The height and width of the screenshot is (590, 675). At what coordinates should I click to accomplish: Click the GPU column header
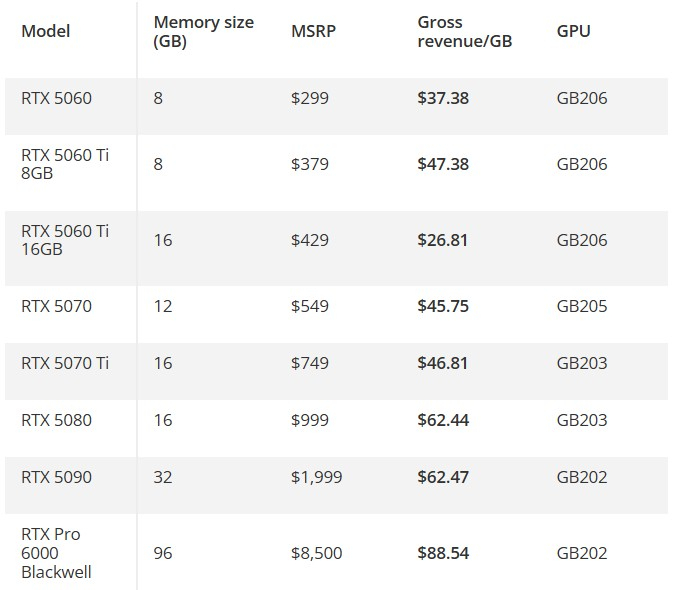(573, 31)
